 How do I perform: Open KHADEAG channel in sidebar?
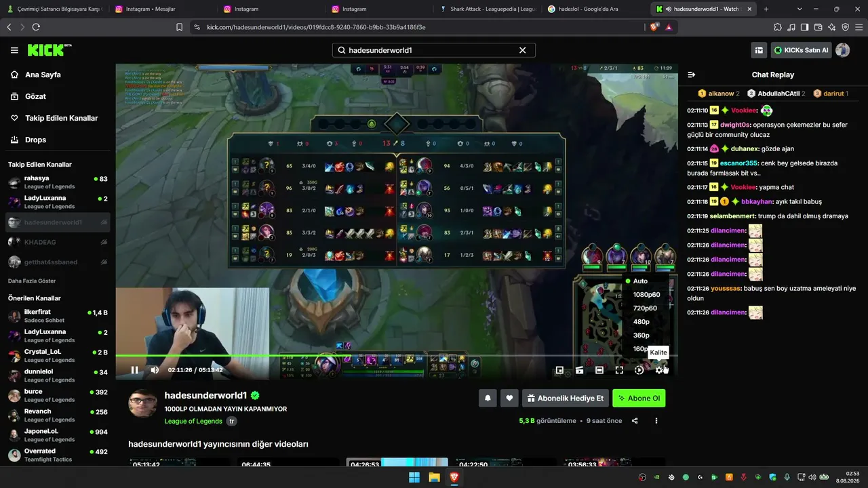coord(58,242)
